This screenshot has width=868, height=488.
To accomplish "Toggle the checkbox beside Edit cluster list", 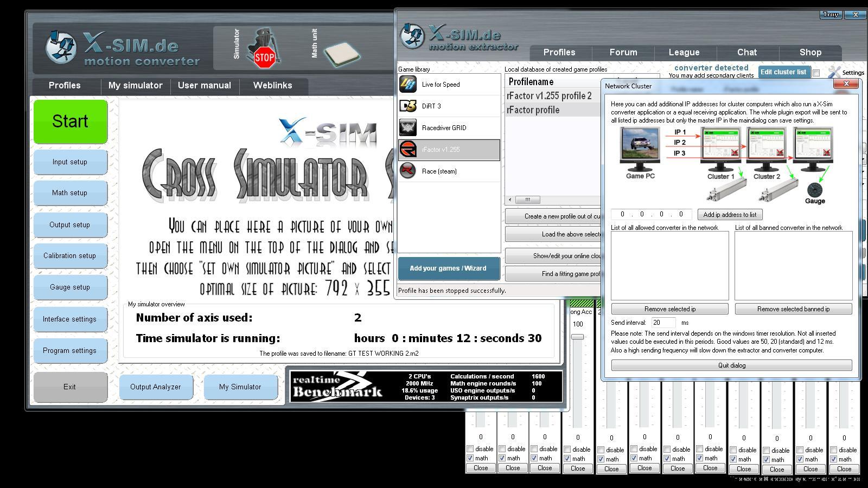I will click(x=816, y=73).
